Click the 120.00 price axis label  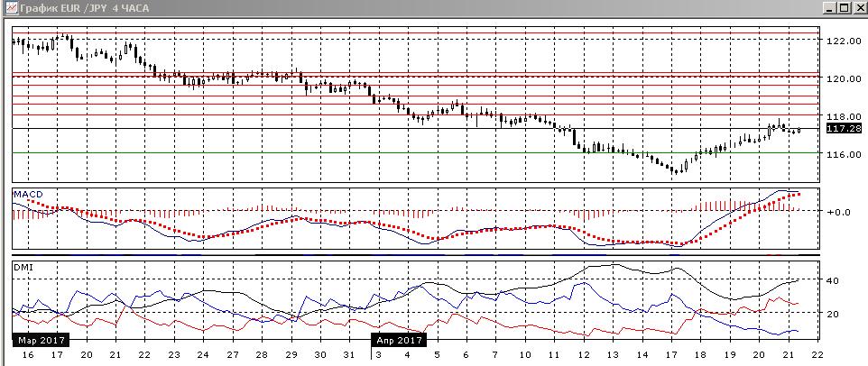pyautogui.click(x=844, y=79)
